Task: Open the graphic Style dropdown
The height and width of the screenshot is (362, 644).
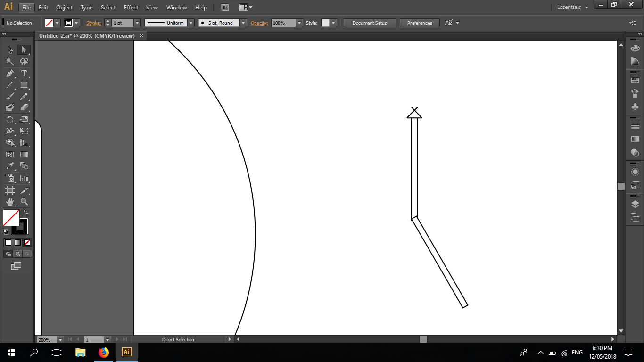Action: (333, 23)
